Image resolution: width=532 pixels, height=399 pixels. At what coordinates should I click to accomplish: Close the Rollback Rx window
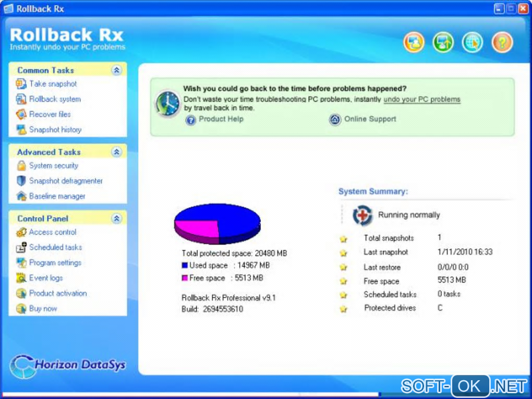point(523,8)
